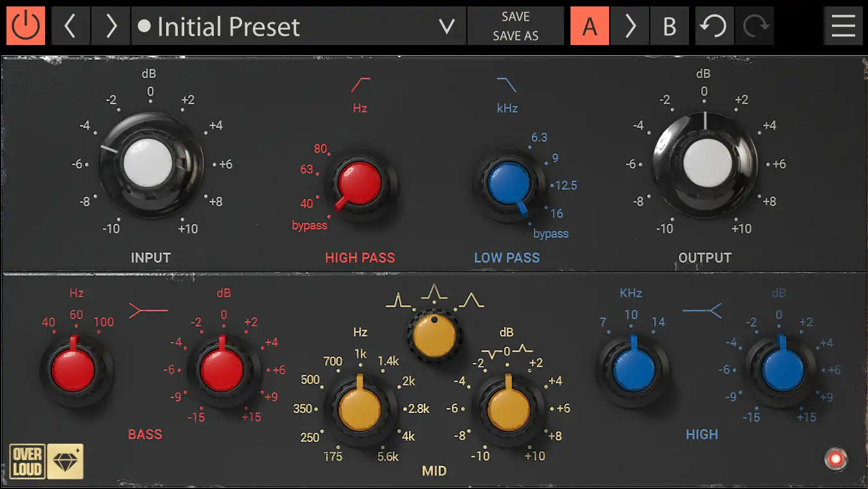Click the gold diamond gem icon

(x=65, y=461)
